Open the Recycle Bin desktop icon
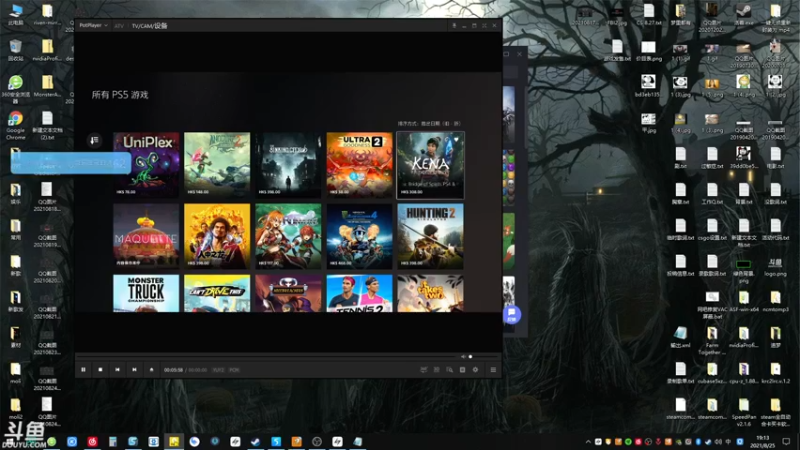 tap(15, 51)
